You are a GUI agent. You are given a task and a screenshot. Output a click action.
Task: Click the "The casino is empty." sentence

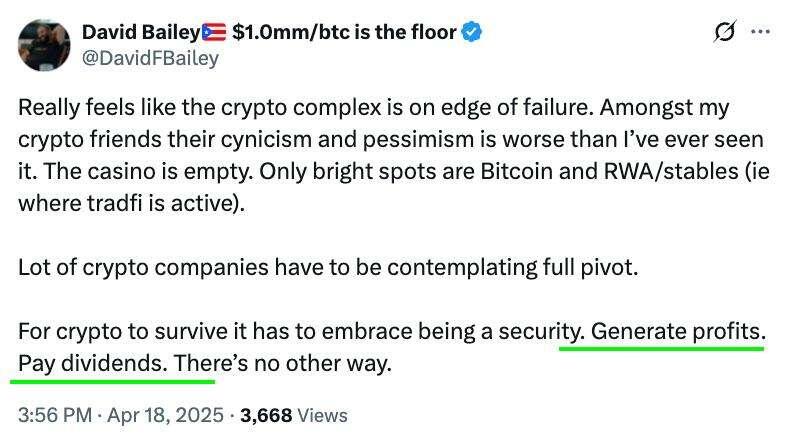(x=148, y=172)
